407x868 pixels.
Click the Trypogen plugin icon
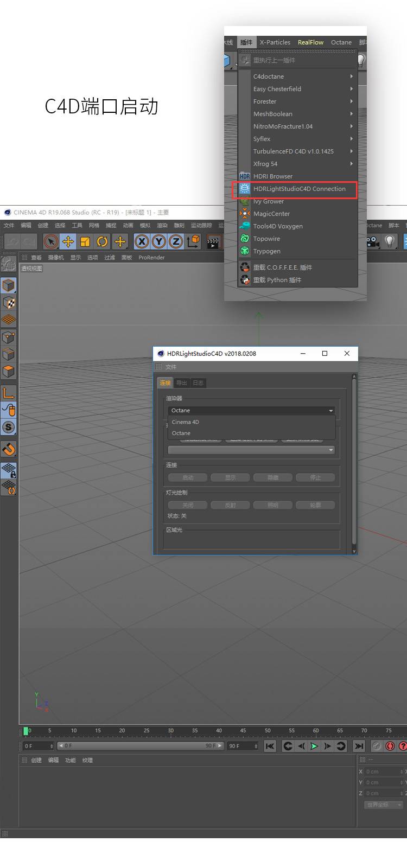(245, 251)
